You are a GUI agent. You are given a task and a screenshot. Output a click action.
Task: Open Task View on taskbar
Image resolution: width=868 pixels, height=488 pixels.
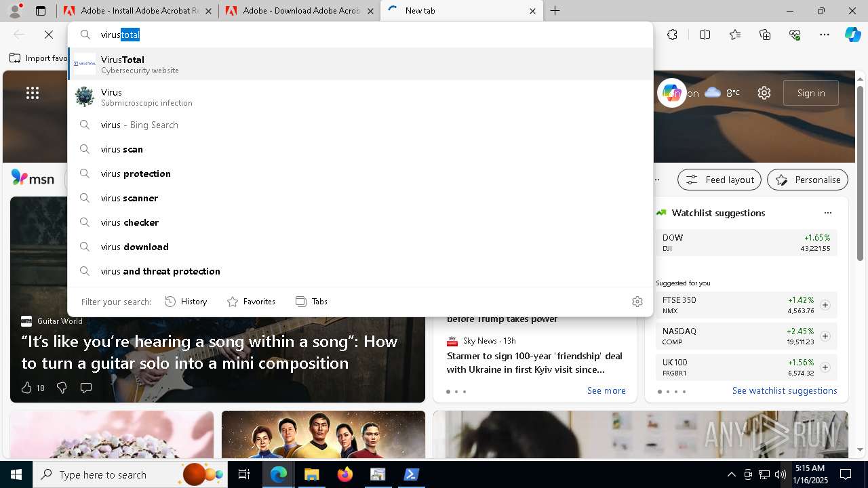tap(244, 474)
